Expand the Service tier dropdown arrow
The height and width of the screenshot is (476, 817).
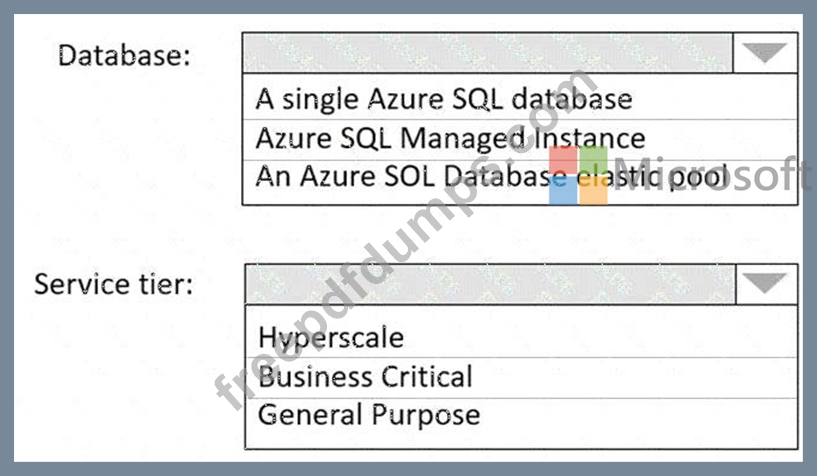(x=766, y=284)
